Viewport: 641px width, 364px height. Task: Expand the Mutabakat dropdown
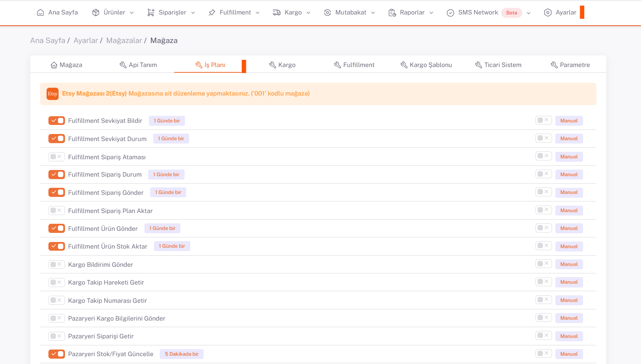[373, 13]
